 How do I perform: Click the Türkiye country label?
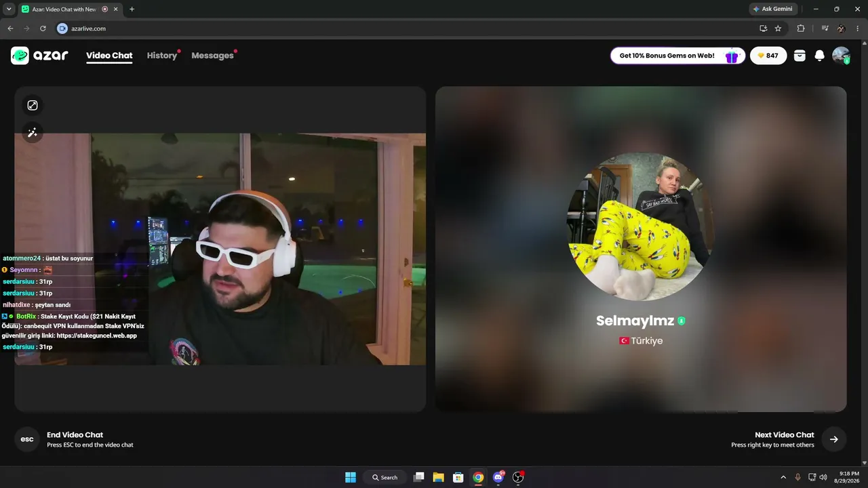coord(647,341)
